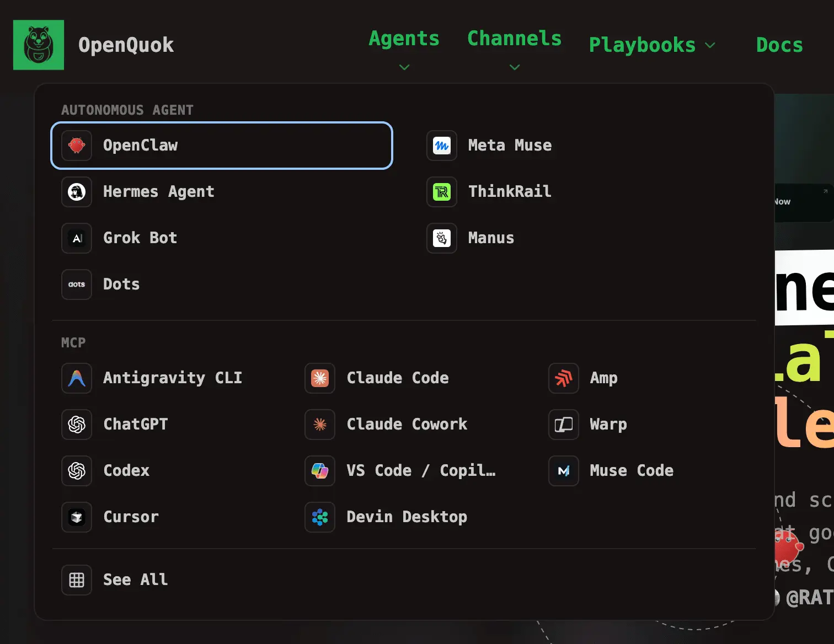Click the Warp terminal icon
Image resolution: width=834 pixels, height=644 pixels.
click(x=564, y=425)
